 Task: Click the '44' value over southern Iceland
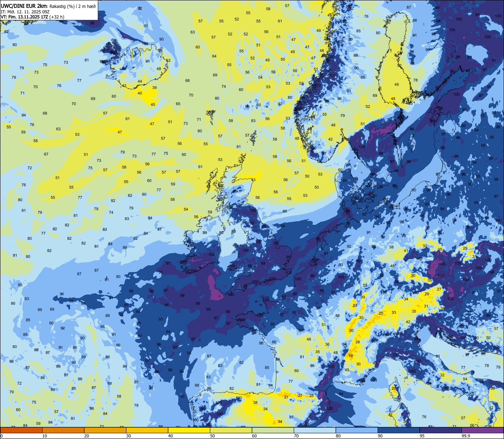tap(140, 81)
